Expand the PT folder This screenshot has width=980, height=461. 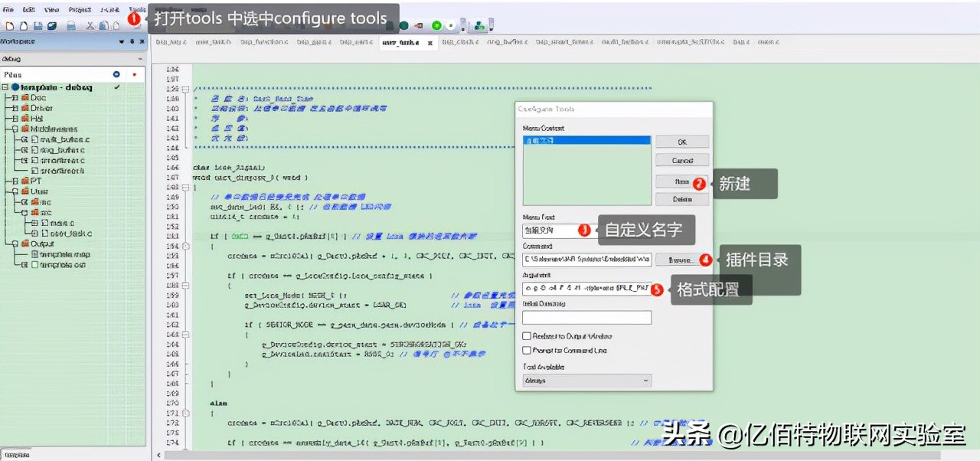pos(15,181)
